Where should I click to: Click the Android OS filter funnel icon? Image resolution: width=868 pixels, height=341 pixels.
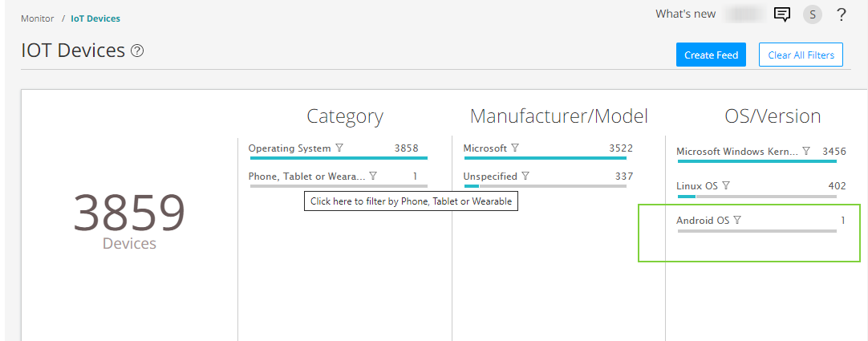tap(737, 221)
